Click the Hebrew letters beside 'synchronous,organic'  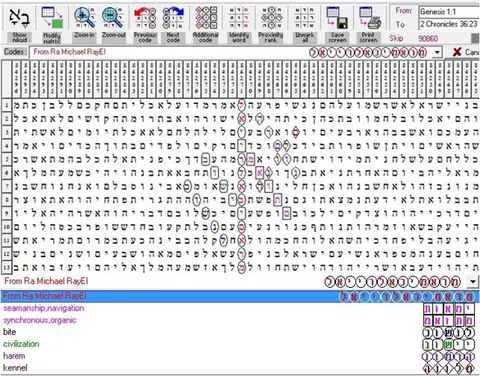(449, 321)
